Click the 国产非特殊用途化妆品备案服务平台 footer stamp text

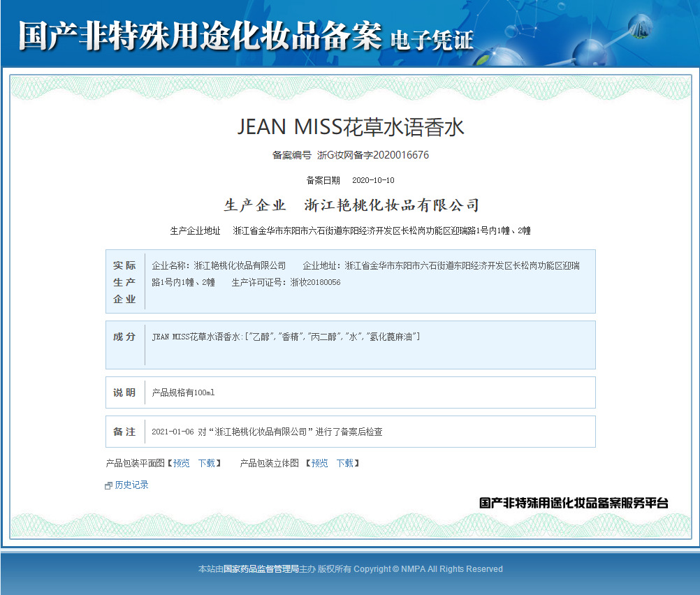tap(574, 503)
